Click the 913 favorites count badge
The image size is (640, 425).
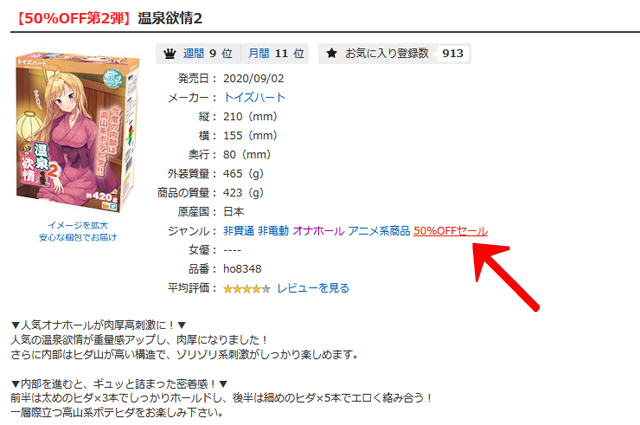453,53
